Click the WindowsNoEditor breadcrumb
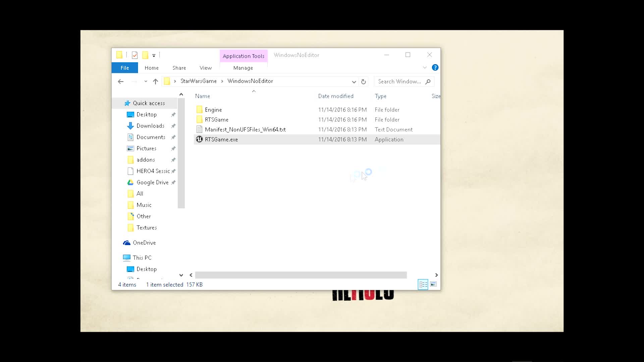Viewport: 644px width, 362px height. (250, 81)
